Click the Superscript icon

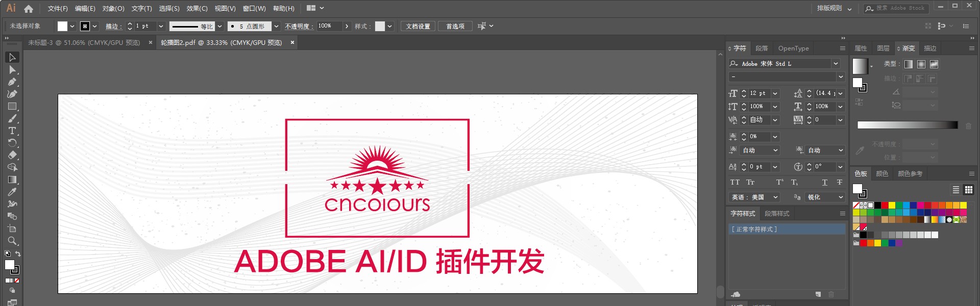[x=779, y=182]
